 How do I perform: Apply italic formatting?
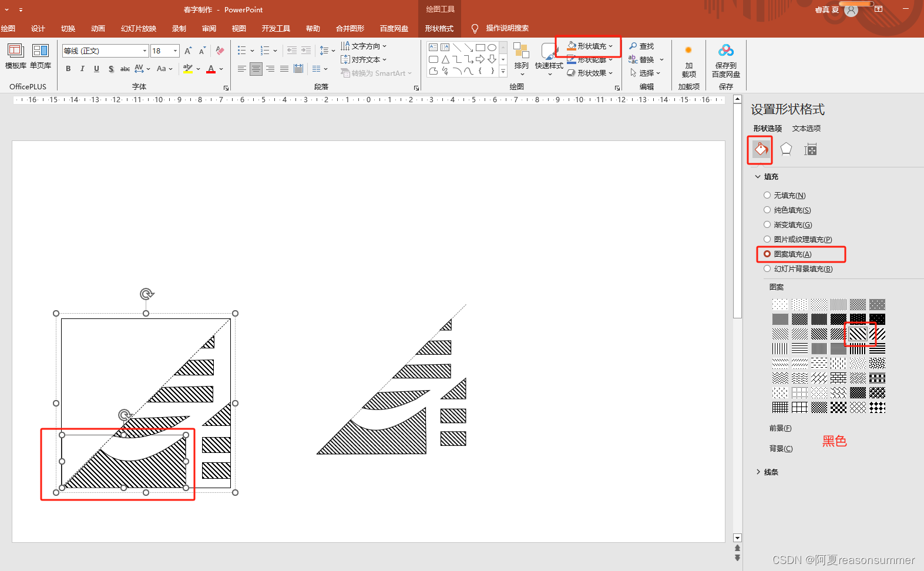tap(82, 69)
